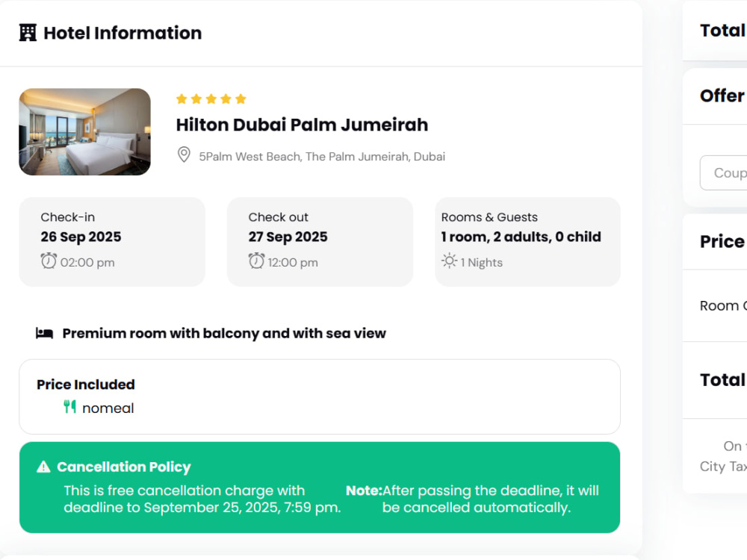Select the Check-in 26 Sep 2025 card
This screenshot has width=747, height=560.
(x=112, y=242)
